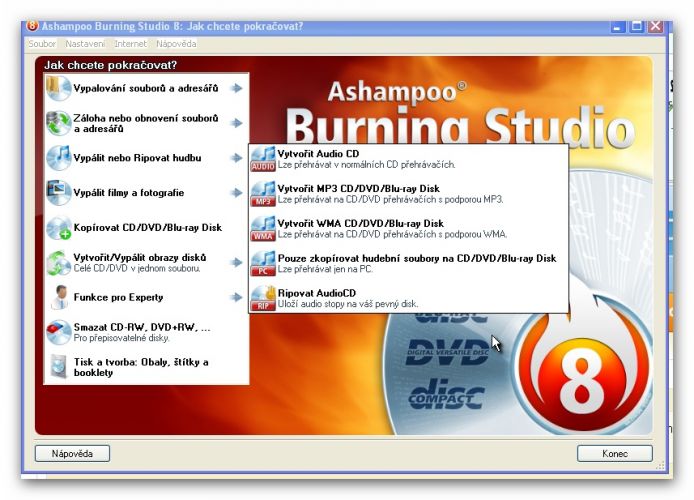Minimize the Ashampoo Burning Studio window
This screenshot has height=500, width=694.
pyautogui.click(x=618, y=26)
